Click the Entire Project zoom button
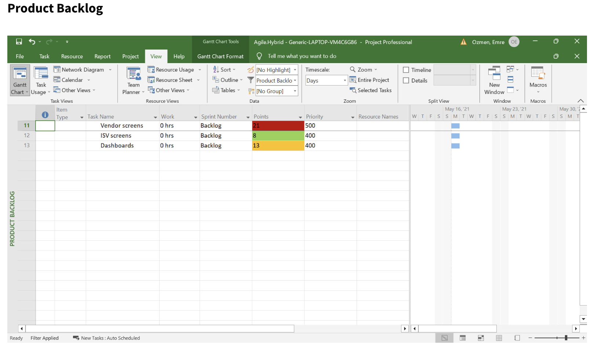The height and width of the screenshot is (364, 598). (370, 80)
